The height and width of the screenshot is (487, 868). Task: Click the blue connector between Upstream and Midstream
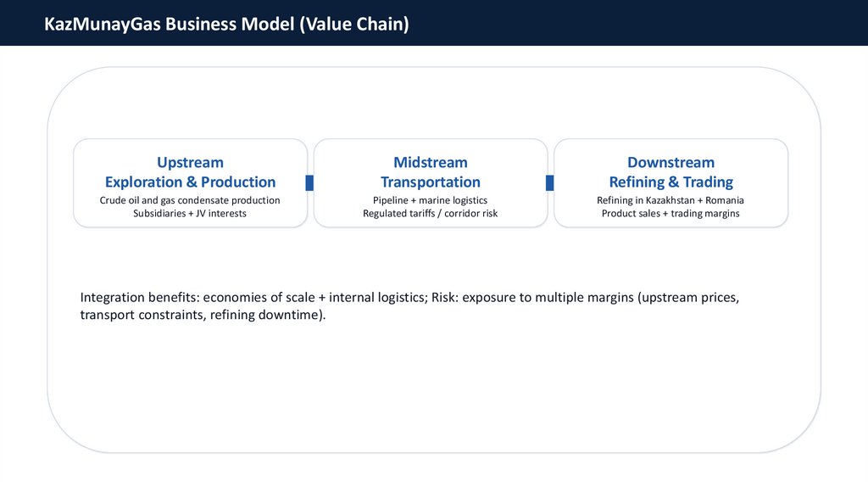point(309,182)
